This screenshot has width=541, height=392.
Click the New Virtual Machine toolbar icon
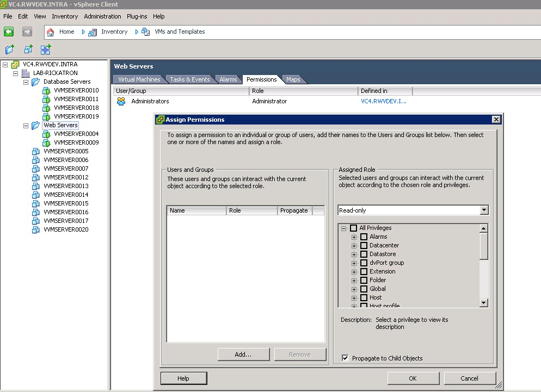pyautogui.click(x=28, y=49)
